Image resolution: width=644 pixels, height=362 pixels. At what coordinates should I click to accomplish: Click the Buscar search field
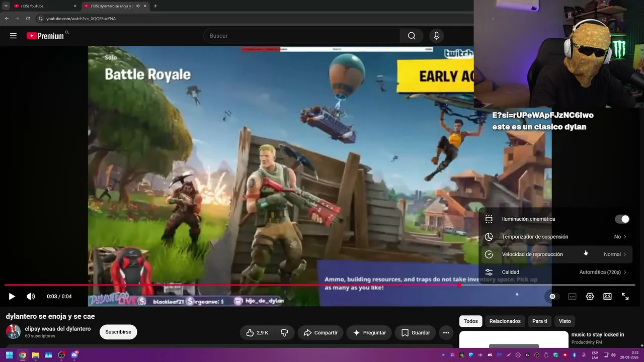click(302, 36)
